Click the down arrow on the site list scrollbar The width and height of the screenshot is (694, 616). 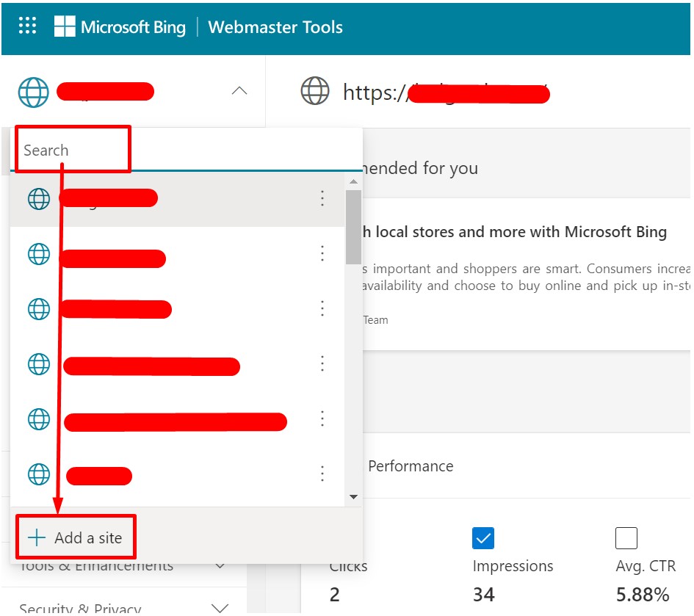(353, 497)
